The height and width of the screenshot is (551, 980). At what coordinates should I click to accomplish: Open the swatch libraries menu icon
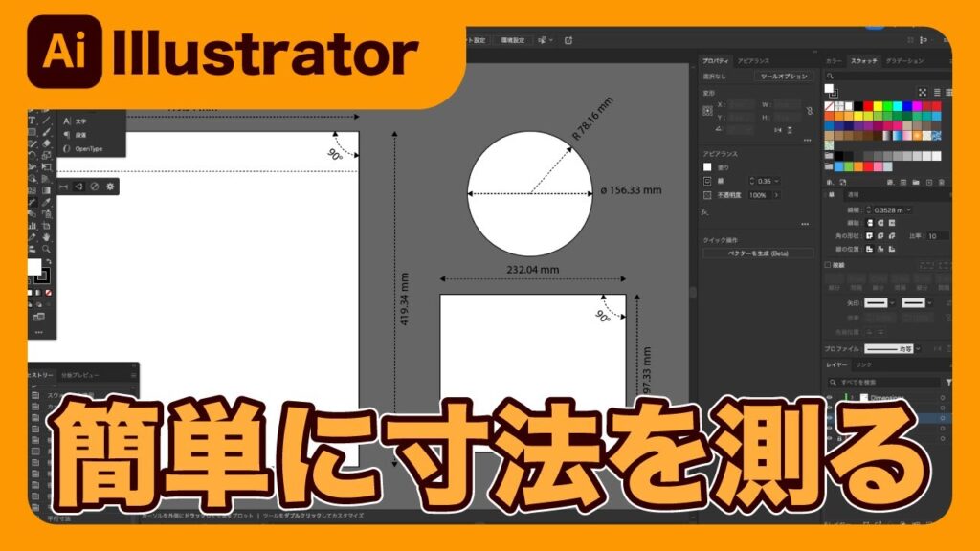point(830,183)
